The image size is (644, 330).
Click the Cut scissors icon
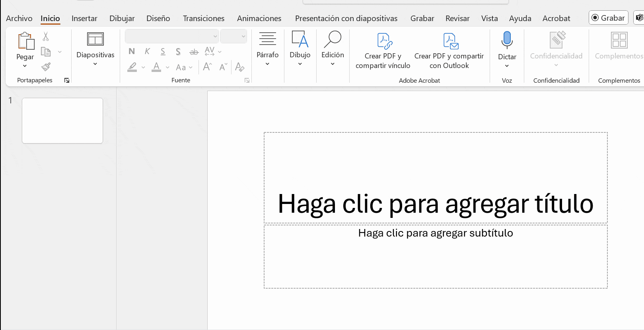coord(46,37)
